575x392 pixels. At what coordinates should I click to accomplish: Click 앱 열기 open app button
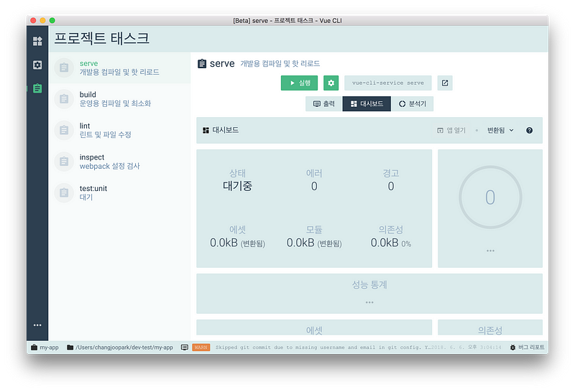[451, 131]
